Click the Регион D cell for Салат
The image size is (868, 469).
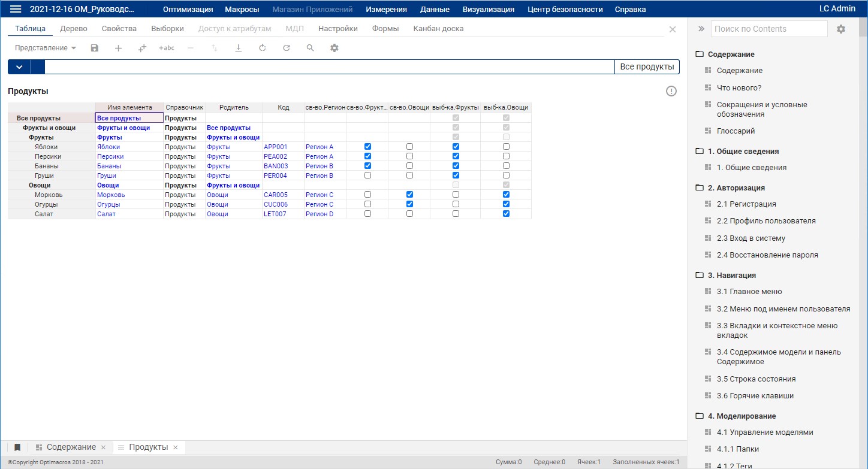point(325,214)
